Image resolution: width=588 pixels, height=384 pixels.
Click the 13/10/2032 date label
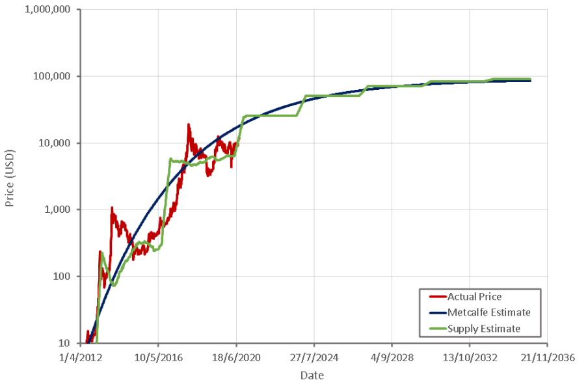click(470, 357)
